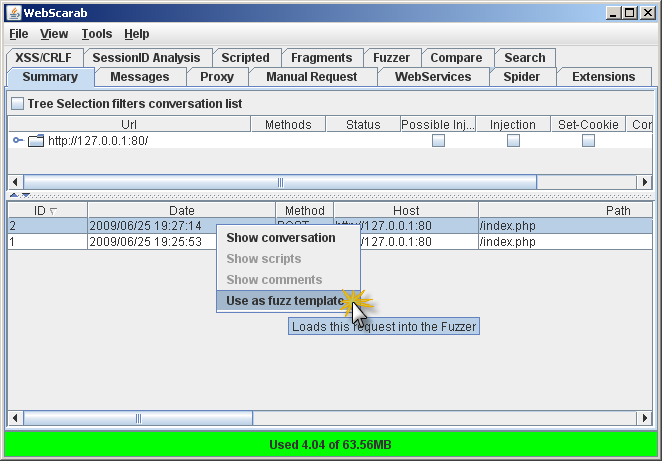The height and width of the screenshot is (461, 662).
Task: Click the folder icon for http://127.0.0.1:80/
Action: [36, 141]
